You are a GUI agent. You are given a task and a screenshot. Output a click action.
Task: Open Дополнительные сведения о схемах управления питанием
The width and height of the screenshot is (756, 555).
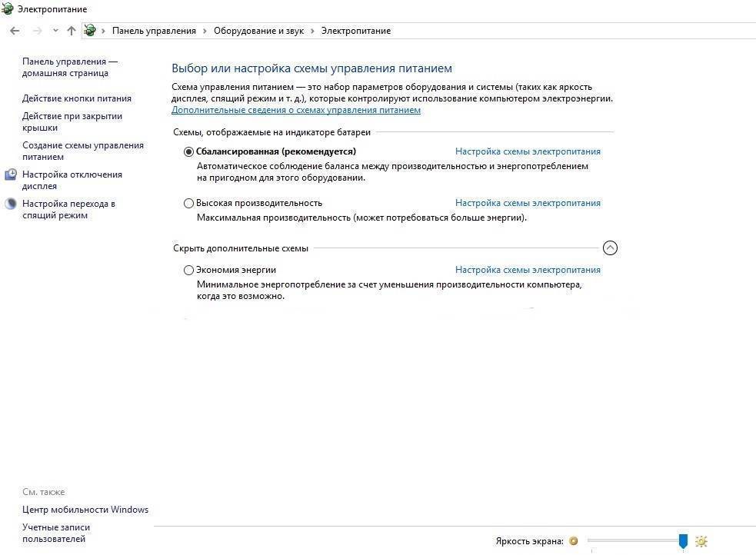[296, 111]
